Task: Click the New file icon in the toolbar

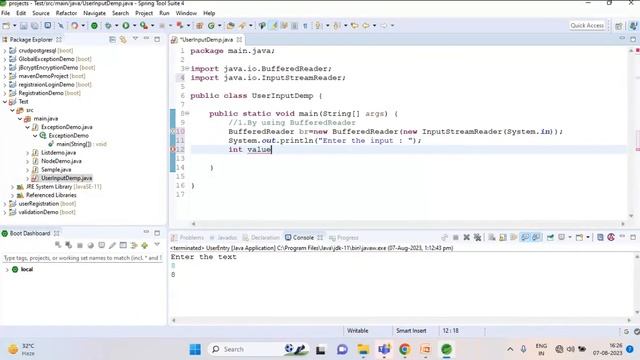Action: tap(6, 26)
